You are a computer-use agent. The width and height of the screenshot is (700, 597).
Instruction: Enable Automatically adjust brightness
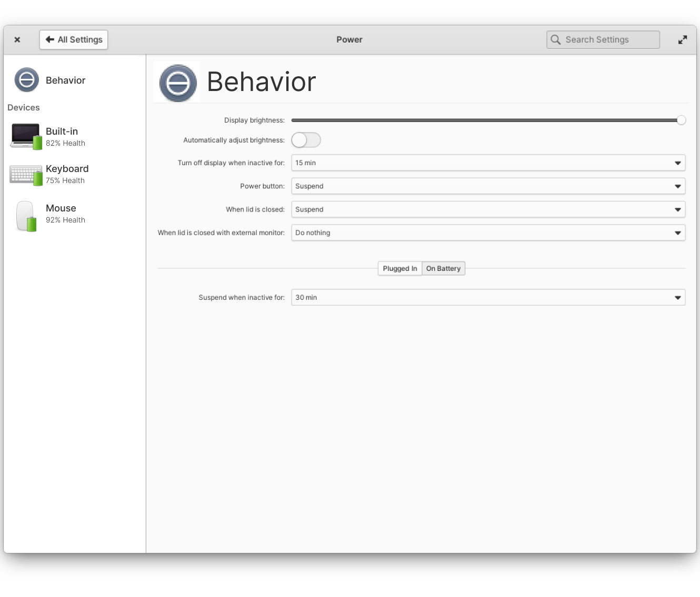[x=306, y=140]
